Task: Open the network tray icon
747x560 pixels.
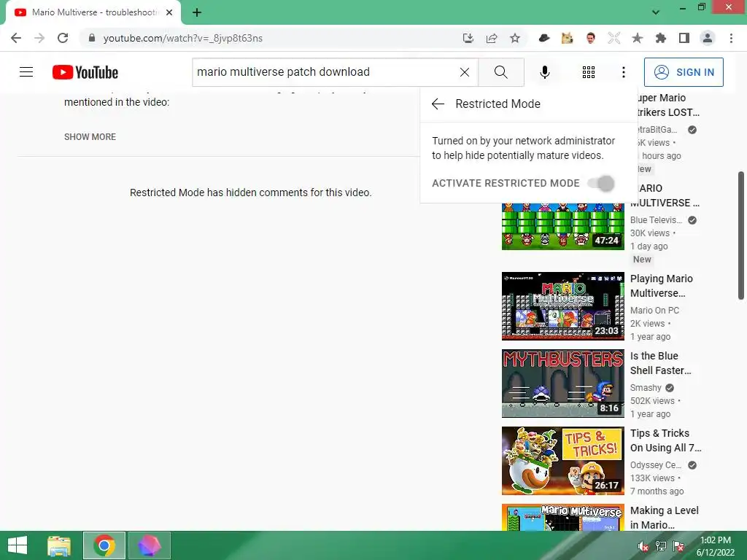Action: (661, 546)
